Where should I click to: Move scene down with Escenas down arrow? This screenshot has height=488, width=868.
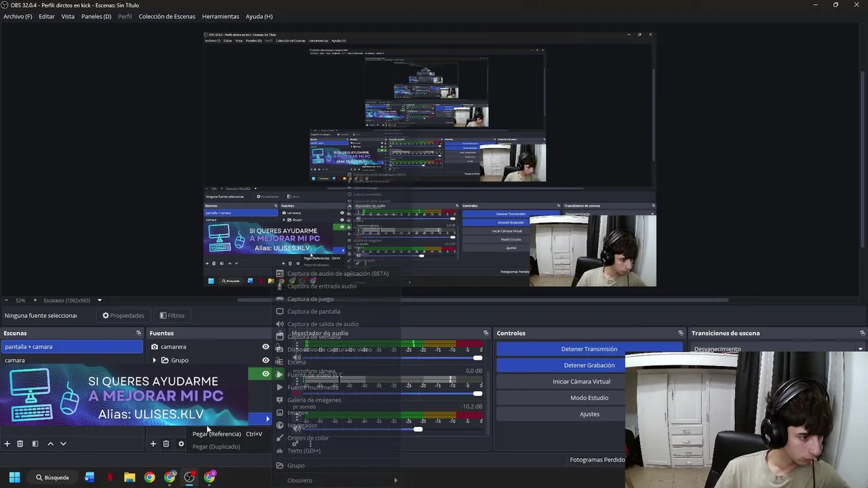click(63, 444)
